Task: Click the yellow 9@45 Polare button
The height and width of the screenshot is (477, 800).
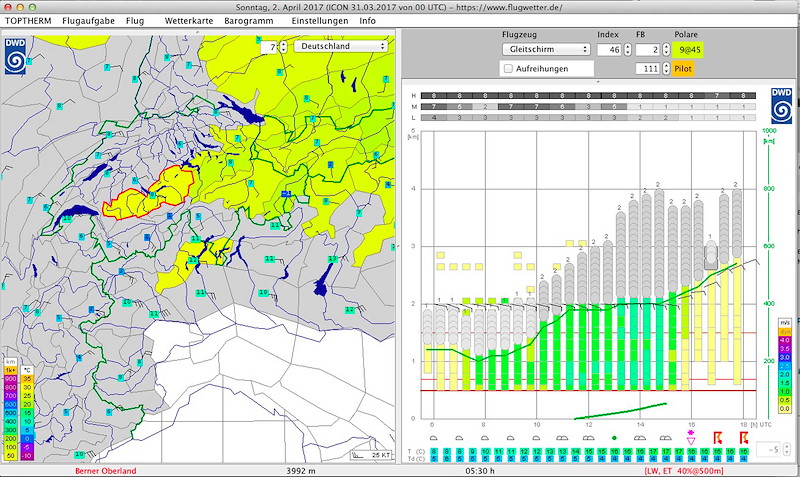Action: [690, 48]
